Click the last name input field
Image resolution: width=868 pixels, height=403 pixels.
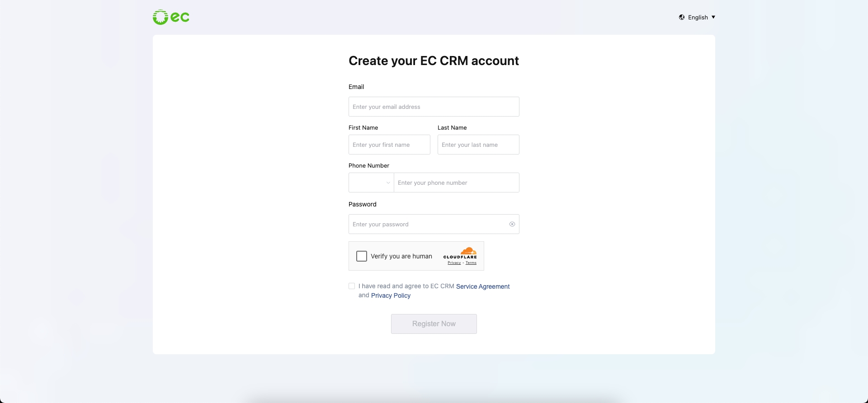click(478, 145)
